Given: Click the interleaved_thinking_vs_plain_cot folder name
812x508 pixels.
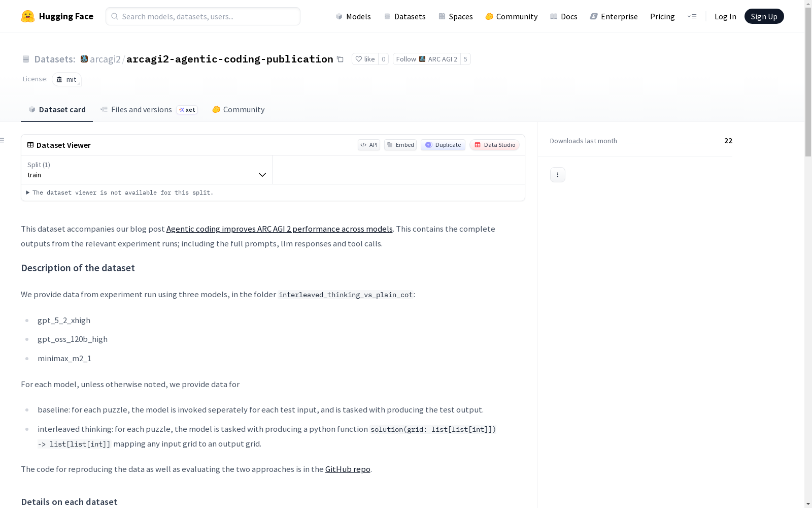Looking at the screenshot, I should pyautogui.click(x=346, y=295).
